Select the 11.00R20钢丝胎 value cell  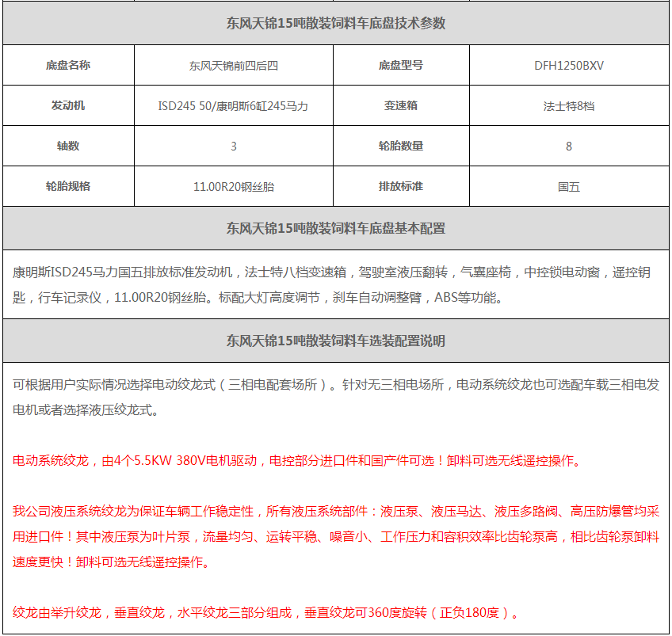233,187
